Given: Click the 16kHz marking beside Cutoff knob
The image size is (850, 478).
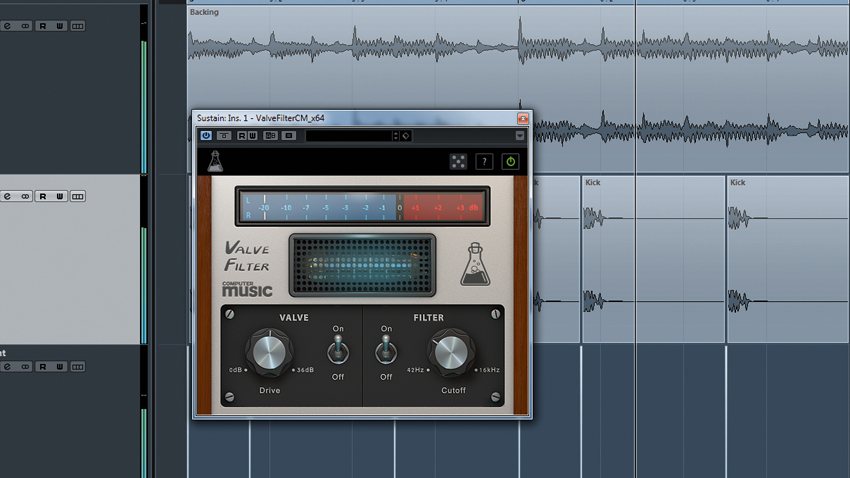Looking at the screenshot, I should [490, 370].
